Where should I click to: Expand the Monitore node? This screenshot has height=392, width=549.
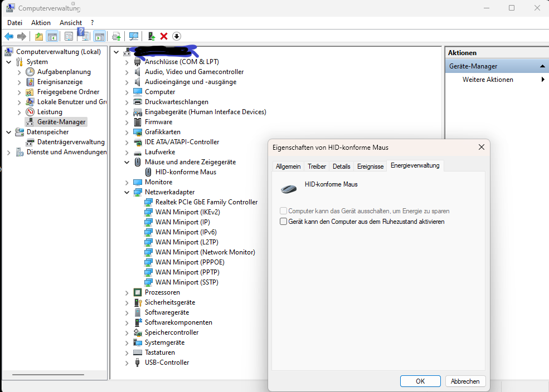click(127, 183)
